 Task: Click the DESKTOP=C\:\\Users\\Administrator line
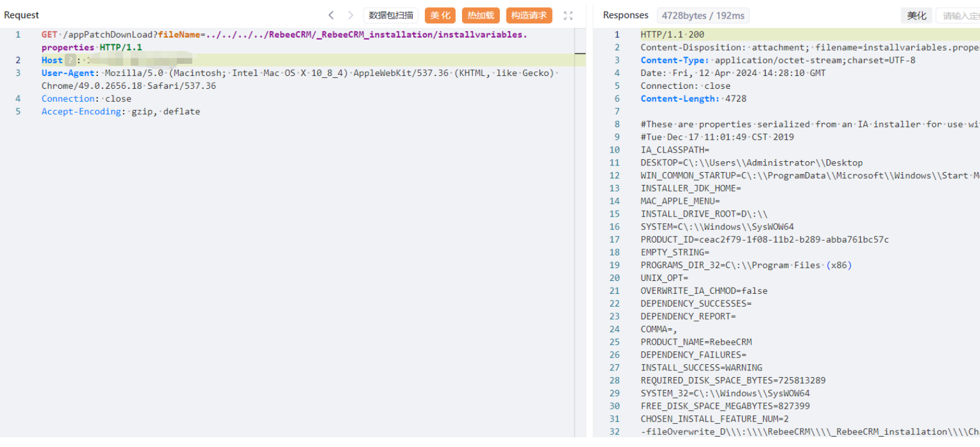click(752, 162)
